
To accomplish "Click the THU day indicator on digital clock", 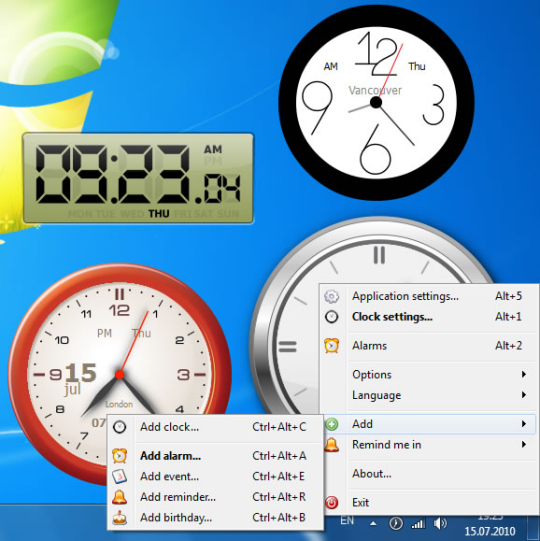I will [159, 214].
